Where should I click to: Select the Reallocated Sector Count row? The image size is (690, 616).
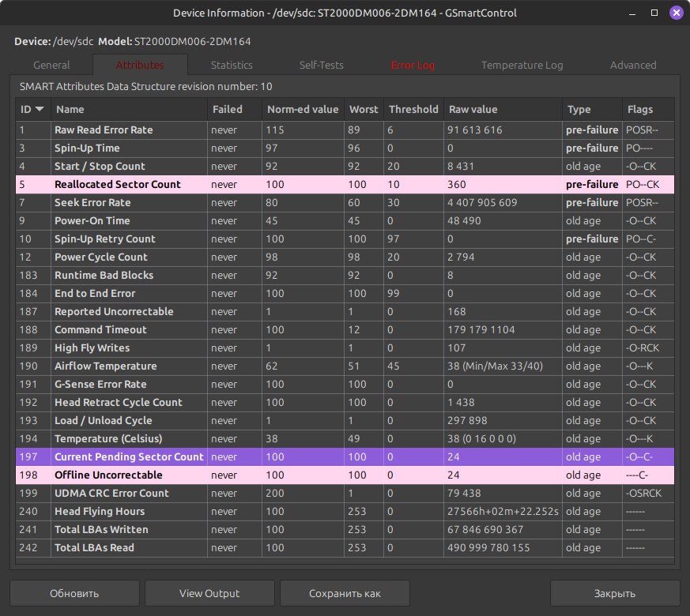pyautogui.click(x=345, y=185)
